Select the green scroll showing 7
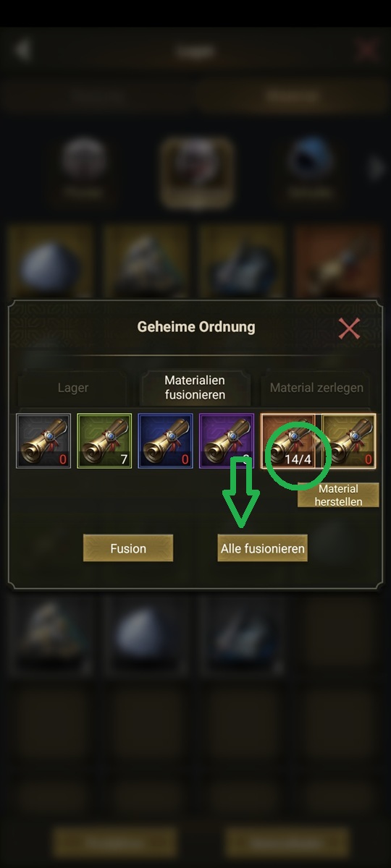This screenshot has height=868, width=391. point(104,441)
